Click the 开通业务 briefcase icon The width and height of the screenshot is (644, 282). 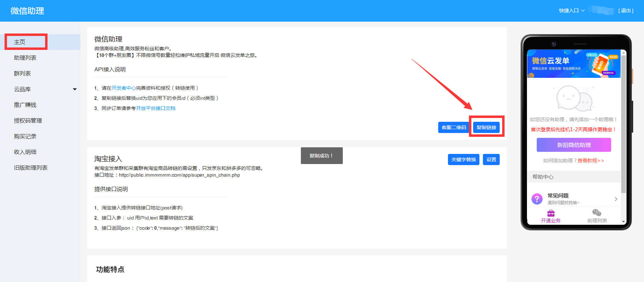(551, 213)
